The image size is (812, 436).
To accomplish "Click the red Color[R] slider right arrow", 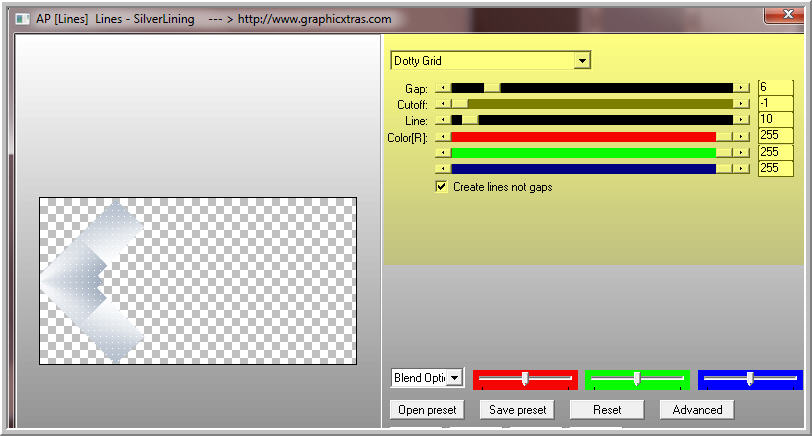I will [742, 137].
